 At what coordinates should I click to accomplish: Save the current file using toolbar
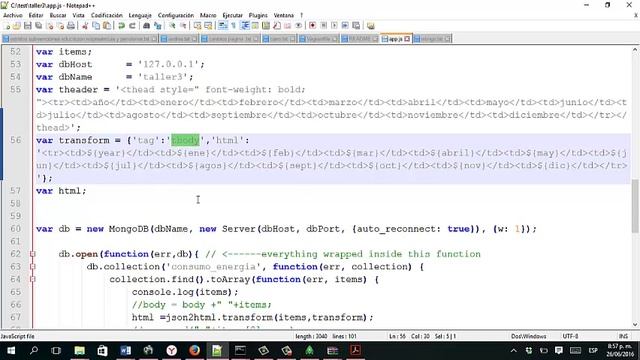click(28, 26)
